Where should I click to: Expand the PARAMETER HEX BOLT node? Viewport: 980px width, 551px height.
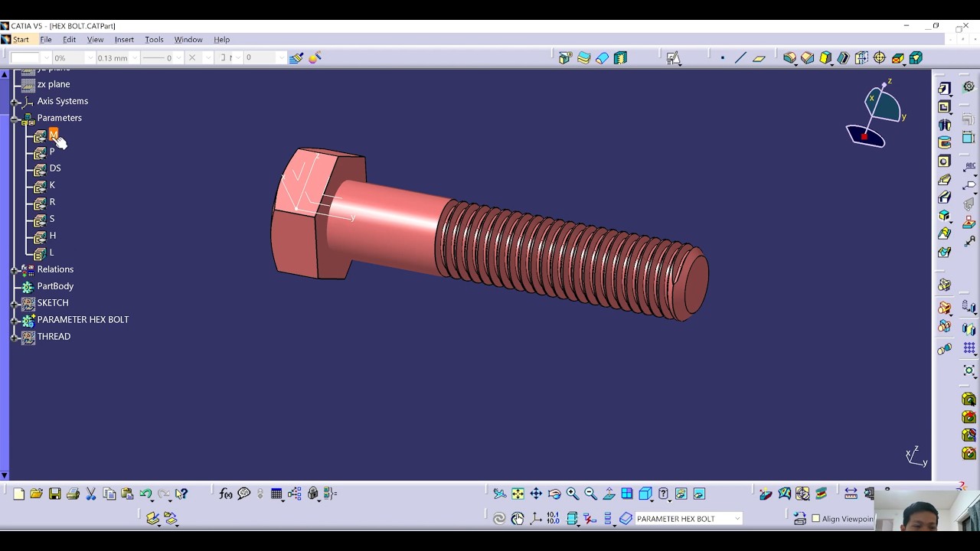click(x=15, y=320)
